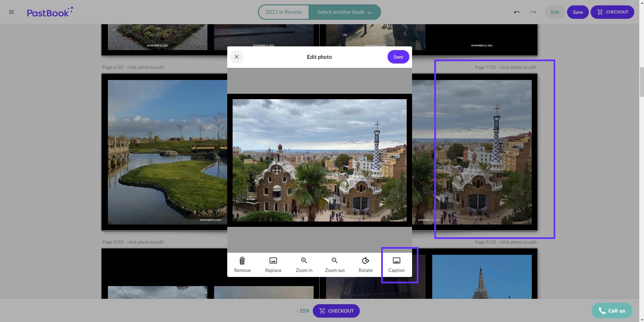Save changes in Edit photo dialog
644x322 pixels.
point(398,57)
